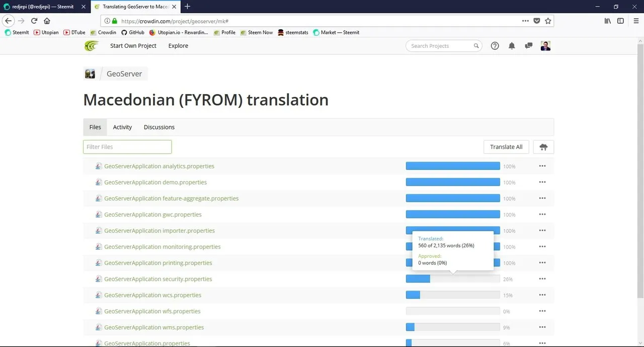Open the Utopian bookmark
Viewport: 644px width, 347px height.
click(46, 32)
